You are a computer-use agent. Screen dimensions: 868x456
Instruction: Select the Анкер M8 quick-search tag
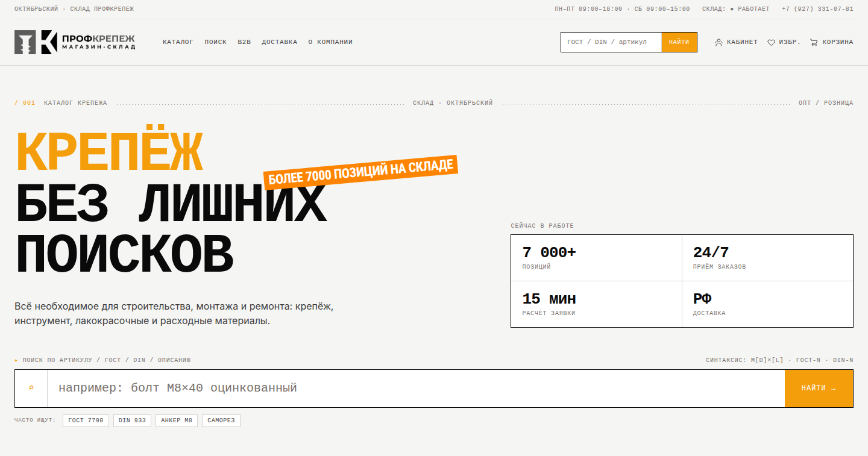(177, 420)
